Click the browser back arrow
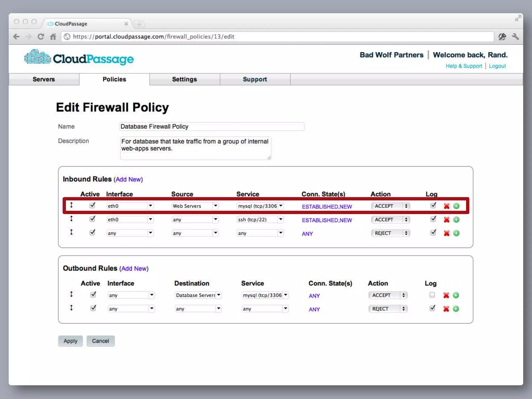This screenshot has width=532, height=399. click(x=16, y=37)
